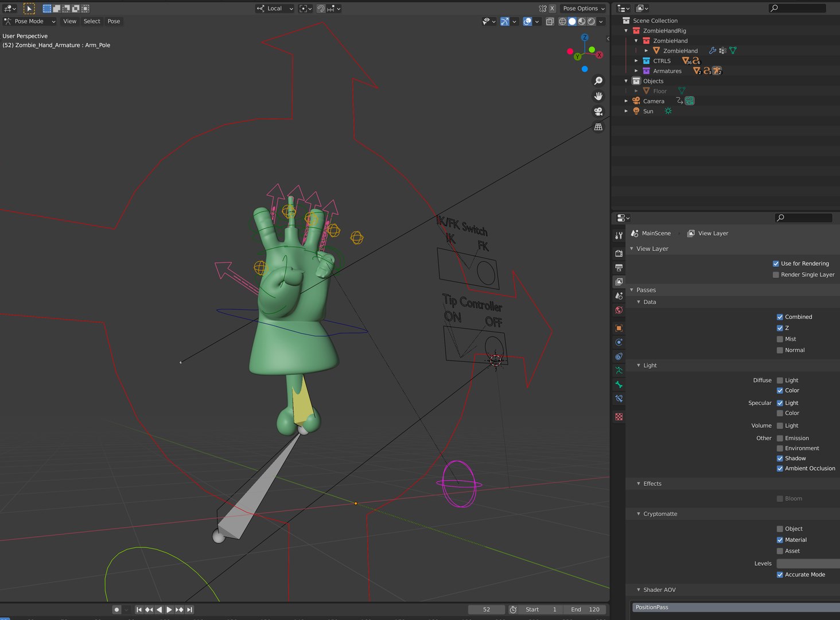Toggle the Mist pass checkbox
This screenshot has height=620, width=840.
780,339
